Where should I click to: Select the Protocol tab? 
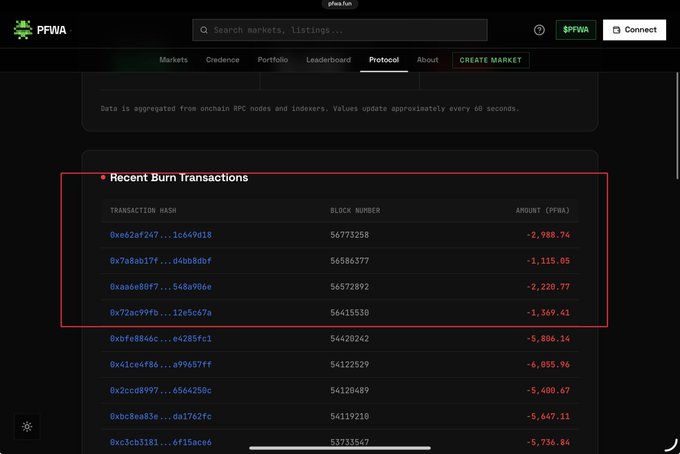(384, 60)
